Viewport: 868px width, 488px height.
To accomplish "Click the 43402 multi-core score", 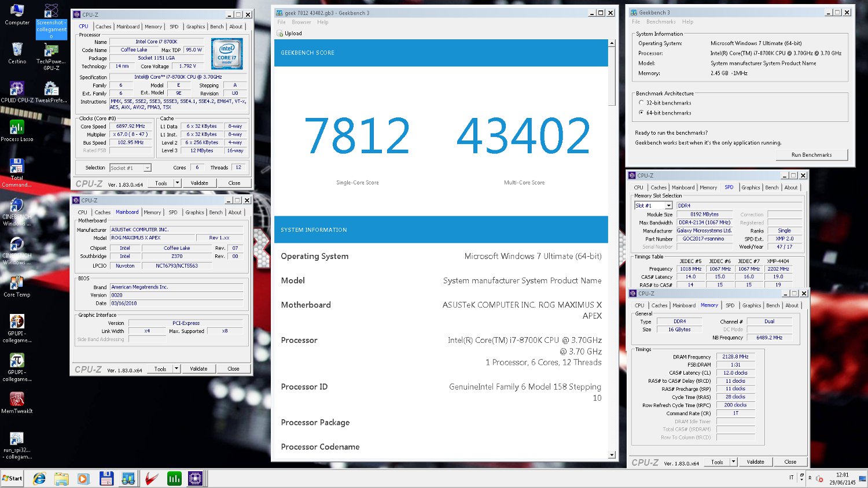I will (x=524, y=136).
